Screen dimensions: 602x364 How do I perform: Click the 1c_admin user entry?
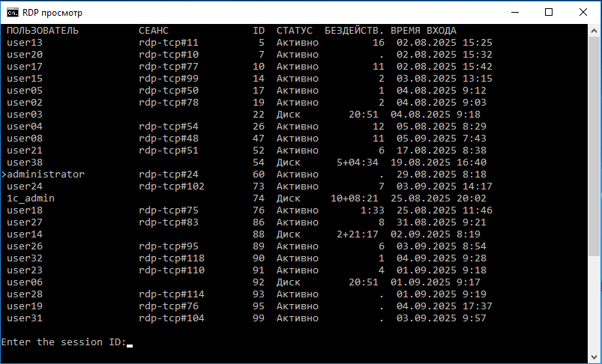[31, 198]
